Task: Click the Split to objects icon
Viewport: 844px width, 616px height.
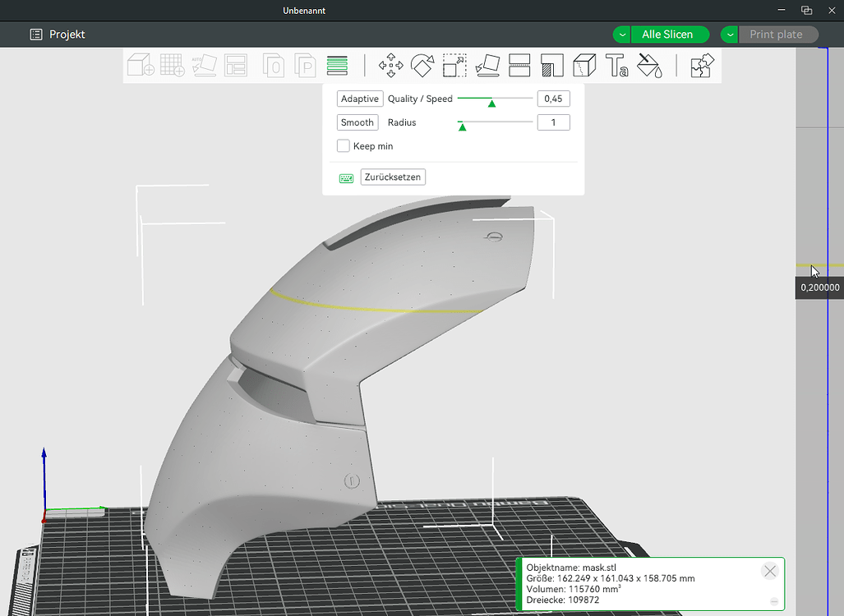Action: pyautogui.click(x=274, y=65)
